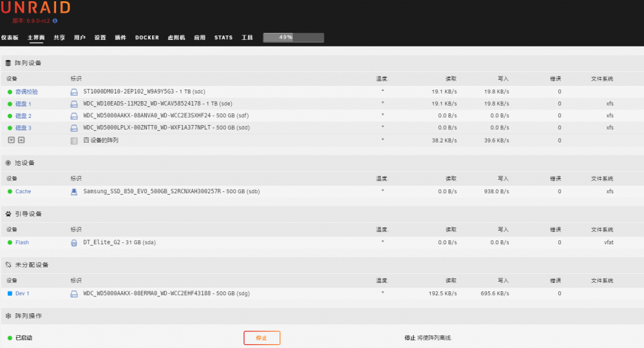The width and height of the screenshot is (644, 348).
Task: Go to the 用户 users tab
Action: coord(80,37)
